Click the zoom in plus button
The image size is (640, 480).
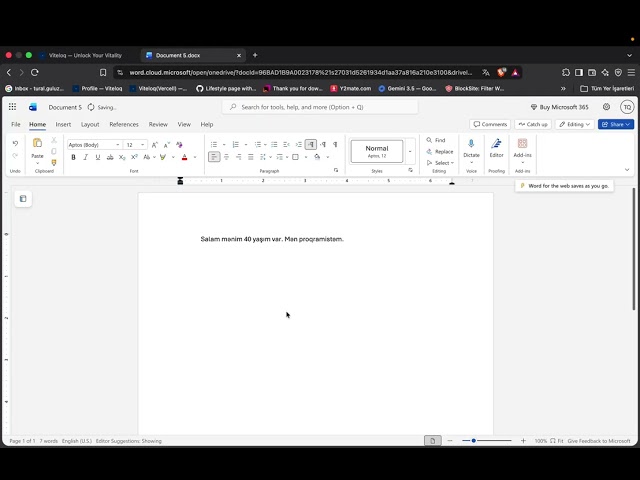coord(523,441)
